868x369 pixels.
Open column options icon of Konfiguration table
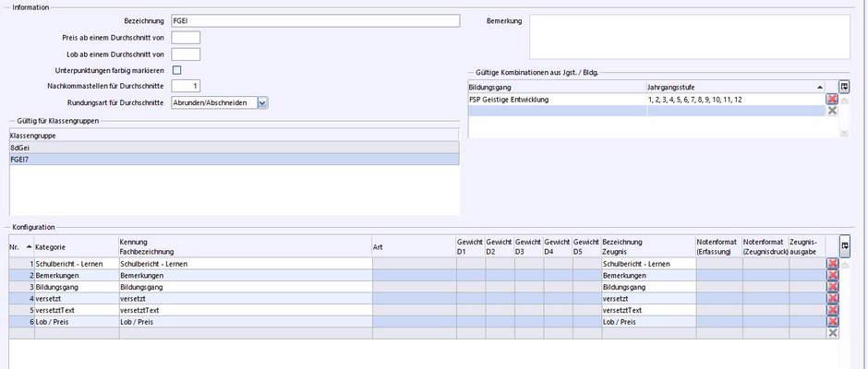[844, 245]
